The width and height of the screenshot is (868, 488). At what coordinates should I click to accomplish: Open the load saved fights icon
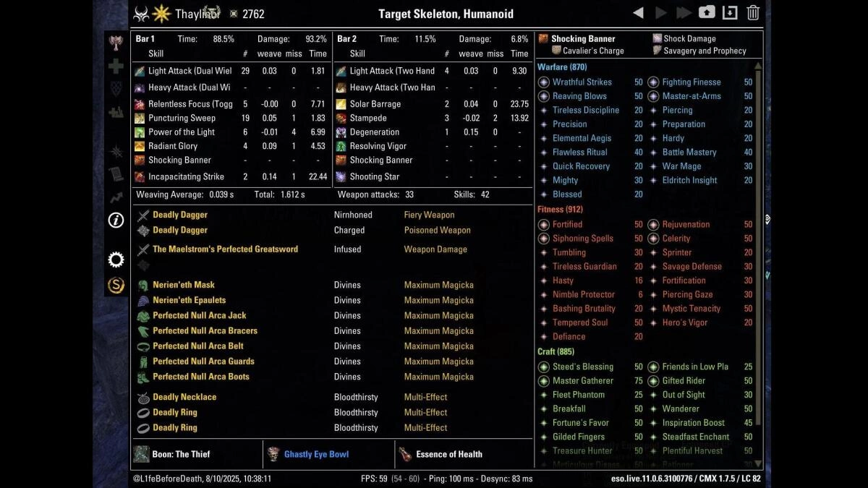point(730,13)
